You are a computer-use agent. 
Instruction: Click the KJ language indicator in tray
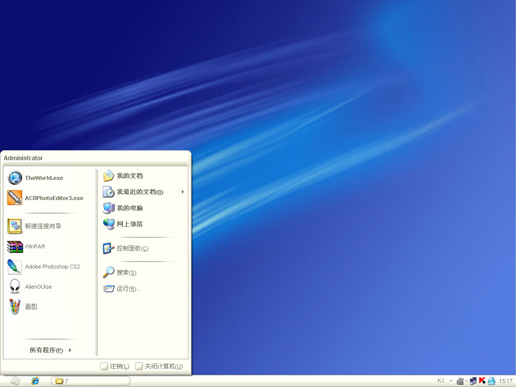pos(440,380)
